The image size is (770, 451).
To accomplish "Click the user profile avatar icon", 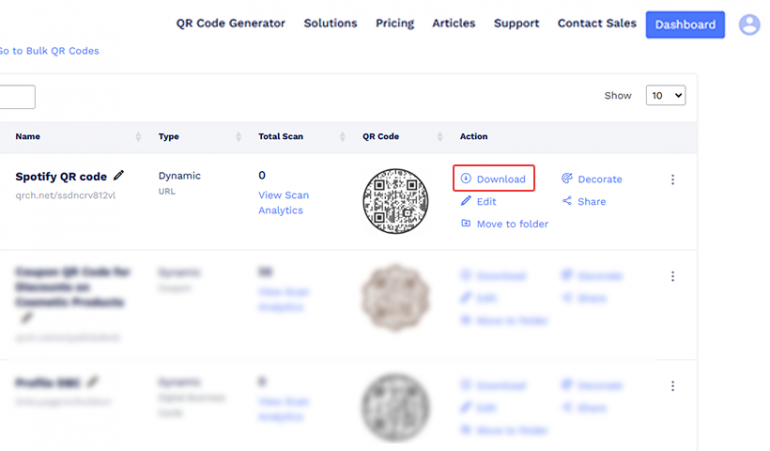I will (749, 25).
